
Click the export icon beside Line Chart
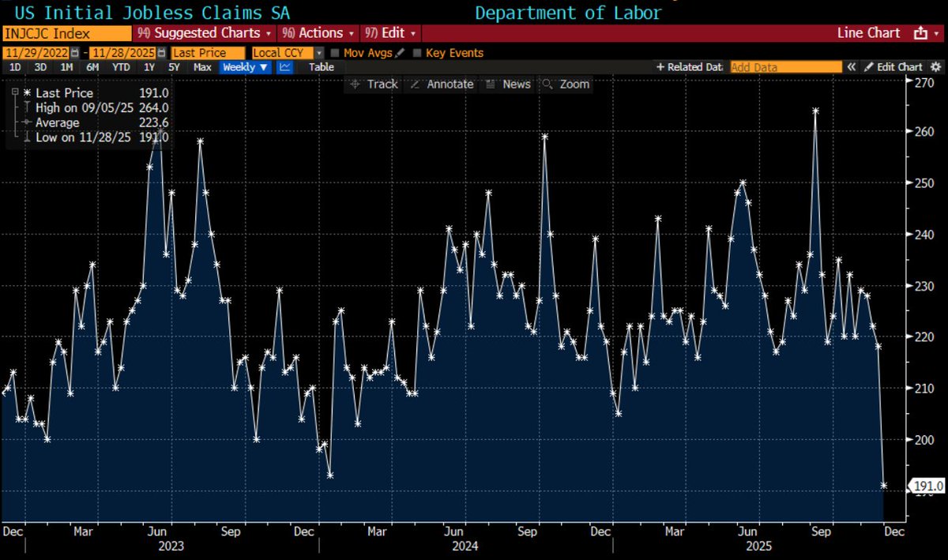point(921,32)
